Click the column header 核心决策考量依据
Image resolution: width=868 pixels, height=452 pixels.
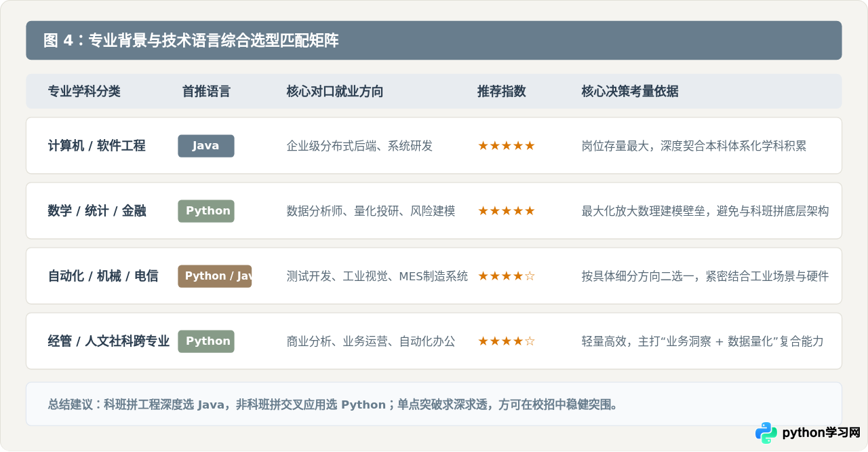(x=630, y=92)
